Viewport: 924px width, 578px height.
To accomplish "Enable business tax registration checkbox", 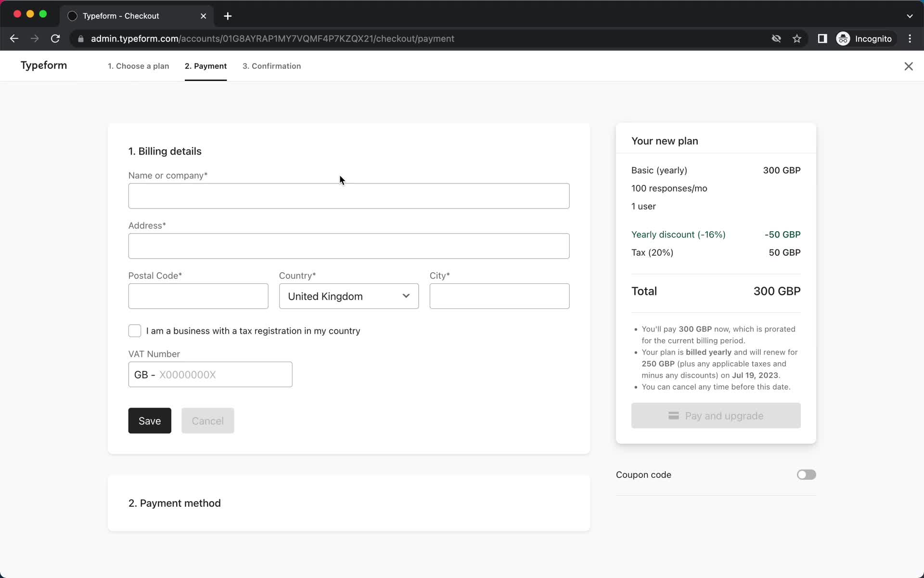I will (x=134, y=330).
